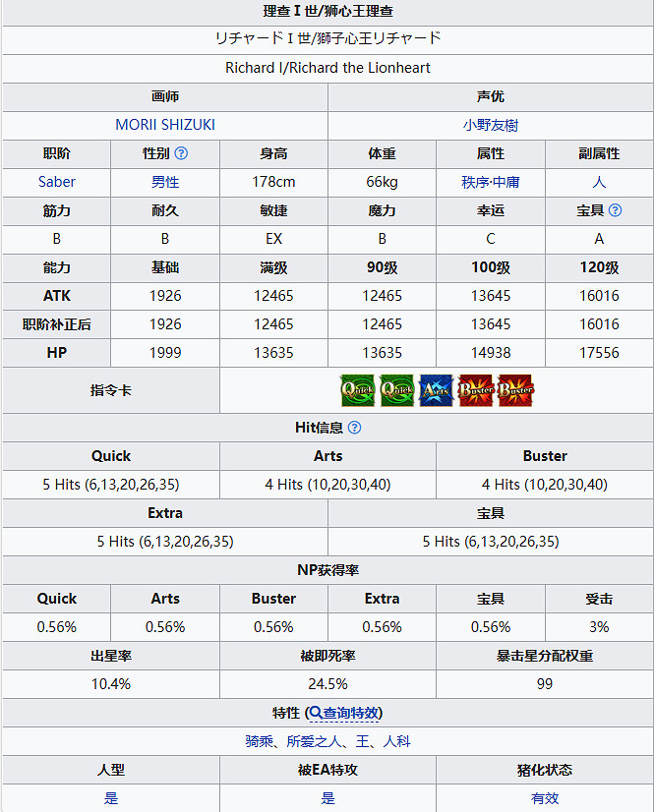Image resolution: width=654 pixels, height=812 pixels.
Task: Click the 暴击星分配权重 value 99
Action: coord(545,684)
